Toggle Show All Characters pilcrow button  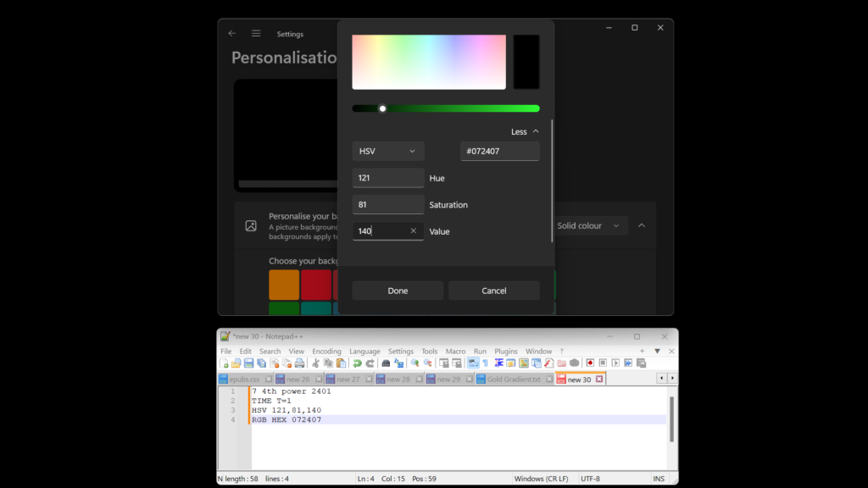click(x=486, y=363)
